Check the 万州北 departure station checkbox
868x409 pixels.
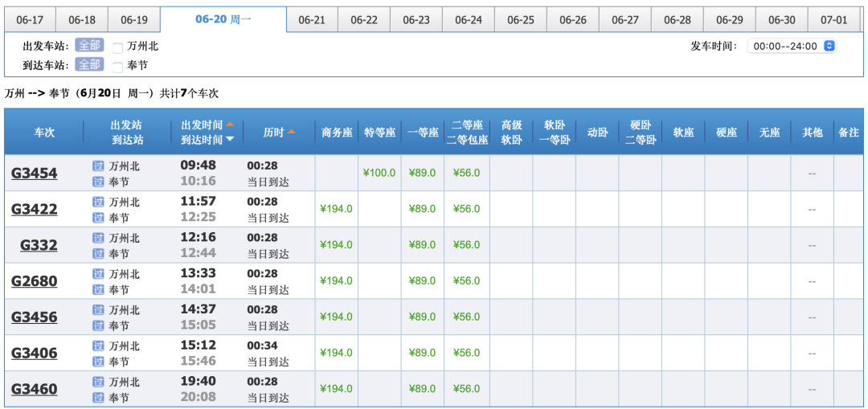click(x=118, y=47)
